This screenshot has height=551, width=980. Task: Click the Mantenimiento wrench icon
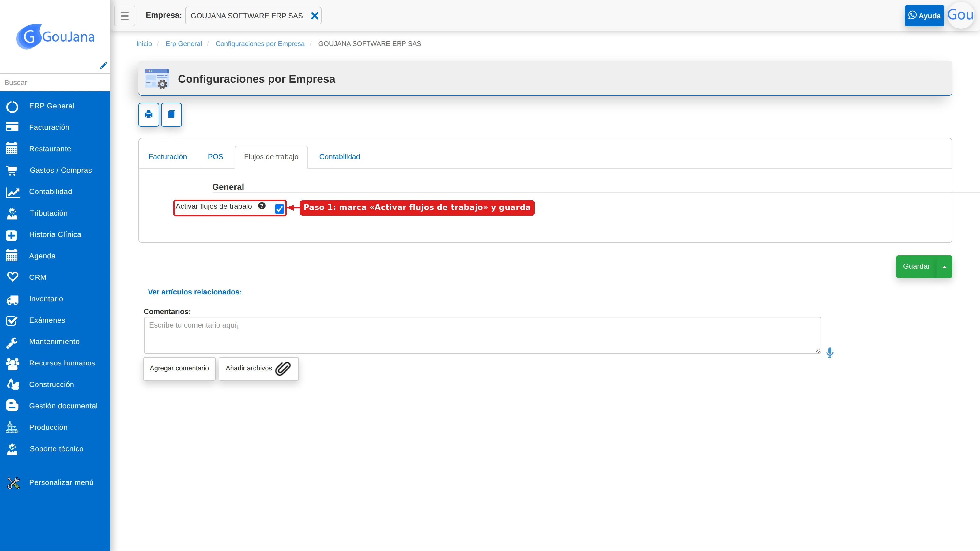point(12,342)
